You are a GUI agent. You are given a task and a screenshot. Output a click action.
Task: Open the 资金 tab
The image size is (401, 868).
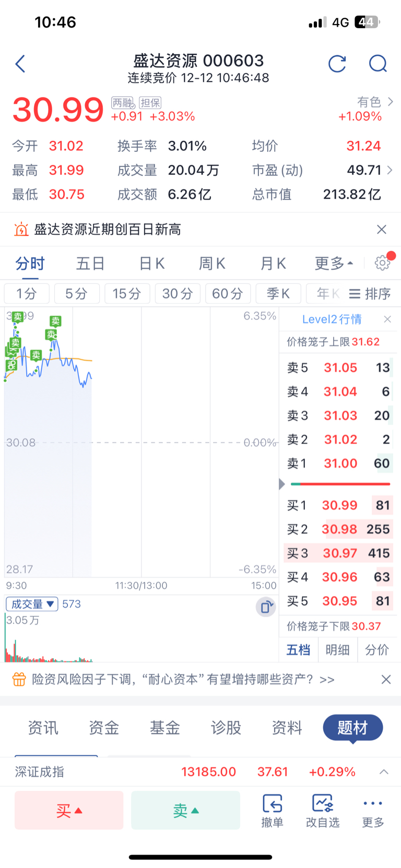[x=104, y=727]
